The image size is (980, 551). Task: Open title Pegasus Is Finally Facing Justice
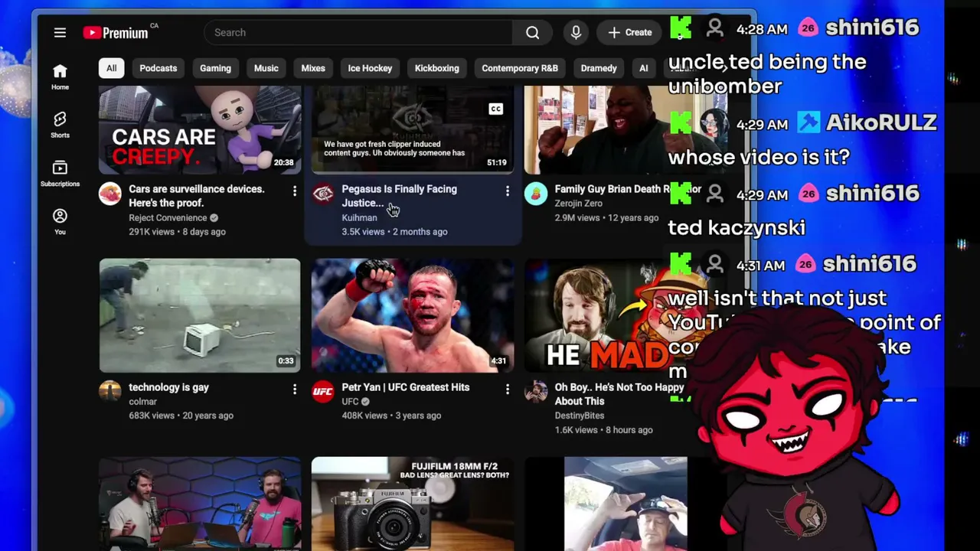399,196
